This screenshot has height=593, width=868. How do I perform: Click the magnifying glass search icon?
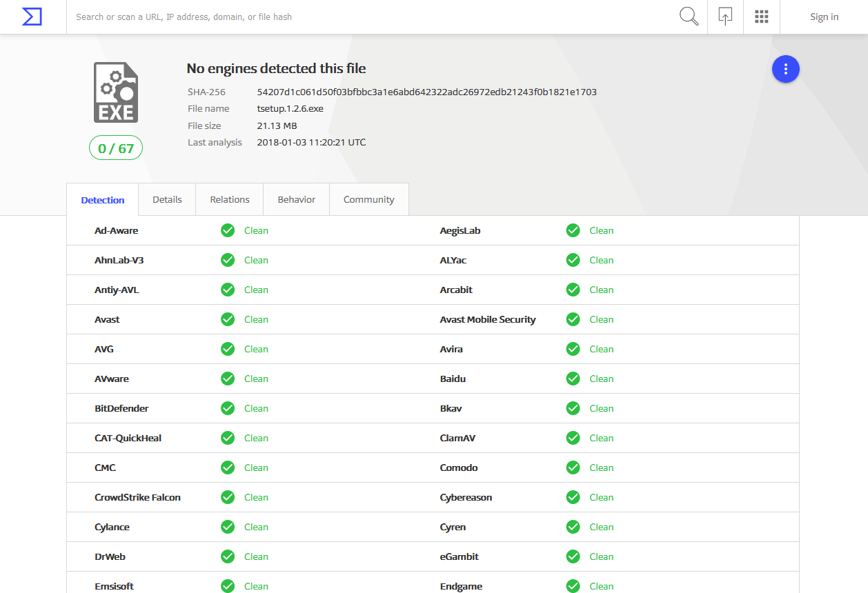(x=689, y=17)
